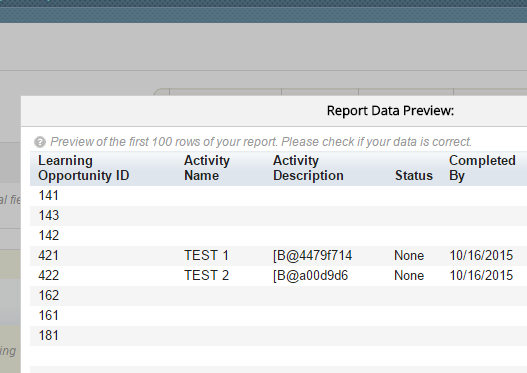Click the Activity Description column header
The height and width of the screenshot is (373, 527).
click(x=308, y=168)
